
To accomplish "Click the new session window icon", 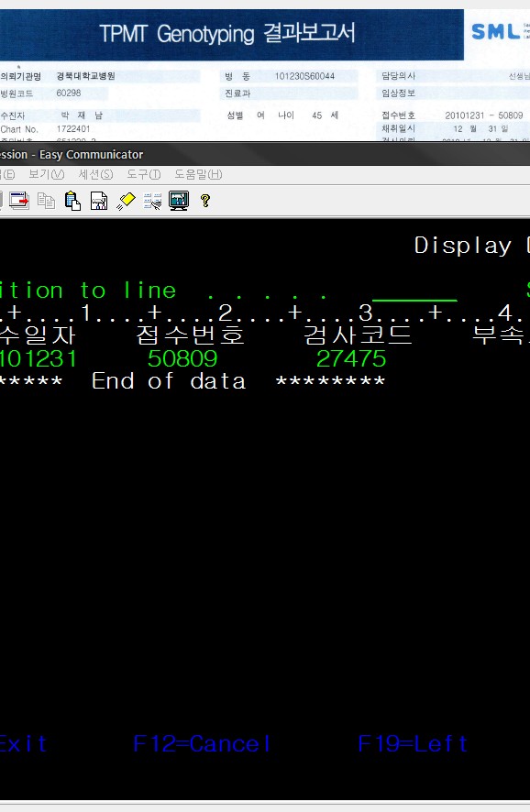I will coord(19,201).
